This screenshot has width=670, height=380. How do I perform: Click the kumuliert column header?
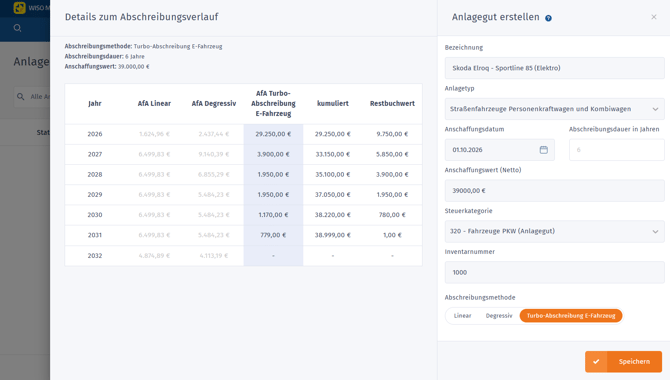coord(333,103)
